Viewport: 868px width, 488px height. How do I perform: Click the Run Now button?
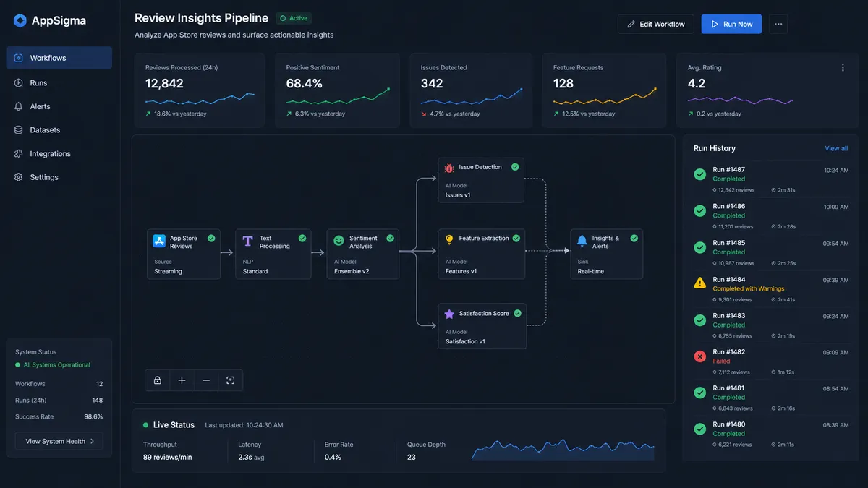click(731, 24)
